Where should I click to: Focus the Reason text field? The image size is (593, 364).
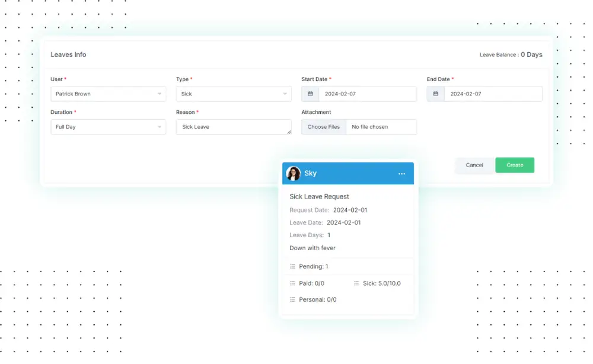tap(231, 127)
